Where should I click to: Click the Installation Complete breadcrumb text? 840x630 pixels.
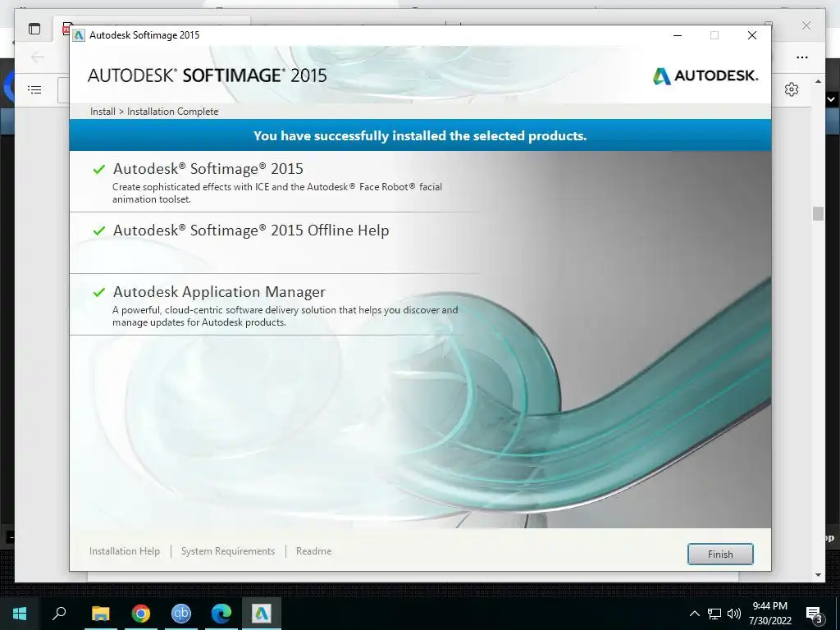tap(172, 112)
